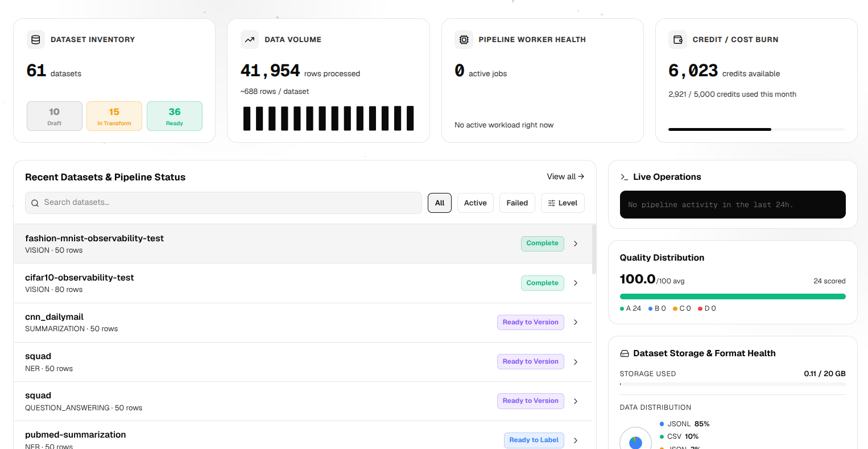Click the orange C 0 legend dot
868x449 pixels.
[675, 308]
